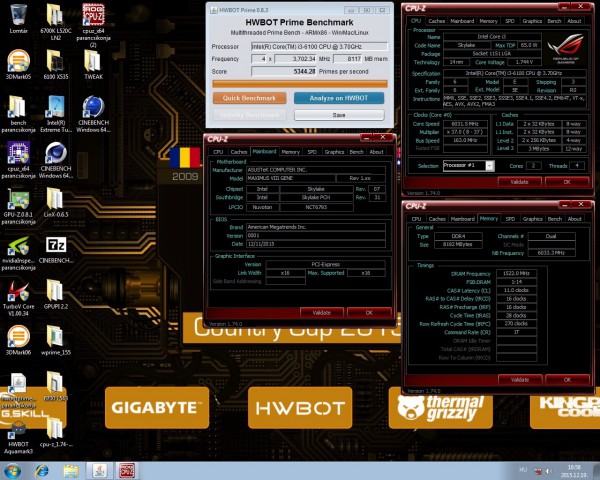The width and height of the screenshot is (600, 480).
Task: Click the HU language indicator in the tray
Action: coord(523,470)
